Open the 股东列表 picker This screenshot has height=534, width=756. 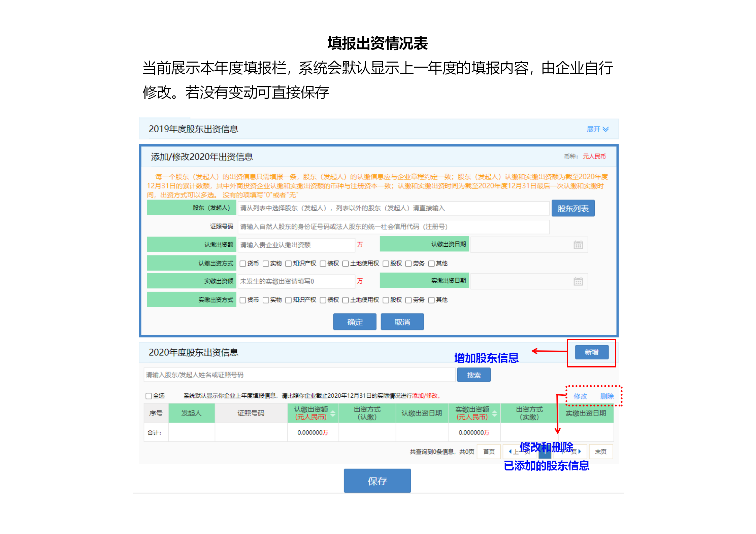coord(573,208)
